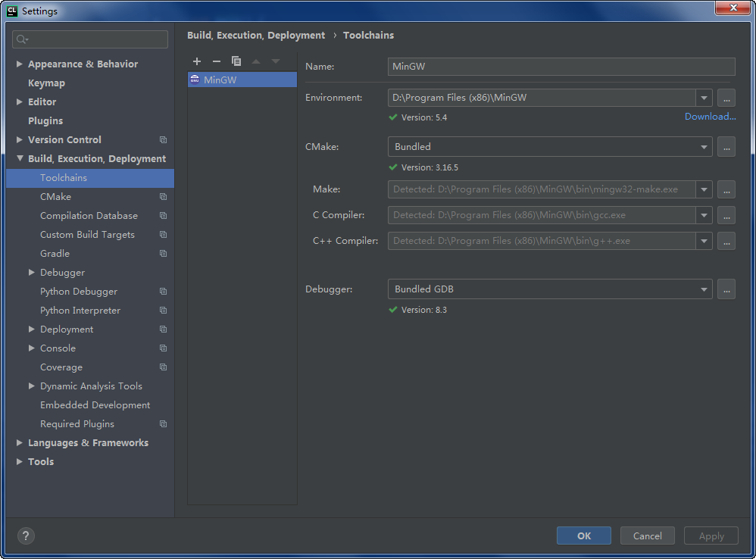Screen dimensions: 756x559
Task: Browse for C Compiler using ellipsis button
Action: (726, 215)
